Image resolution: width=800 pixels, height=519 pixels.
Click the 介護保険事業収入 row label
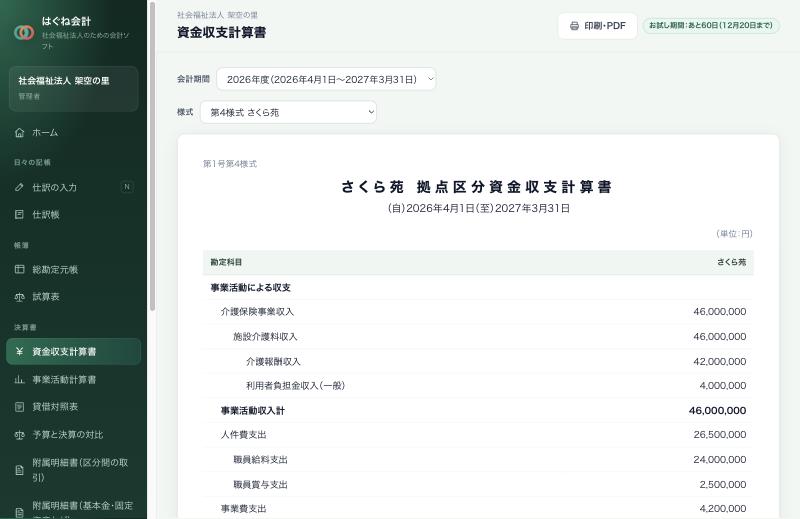[257, 312]
